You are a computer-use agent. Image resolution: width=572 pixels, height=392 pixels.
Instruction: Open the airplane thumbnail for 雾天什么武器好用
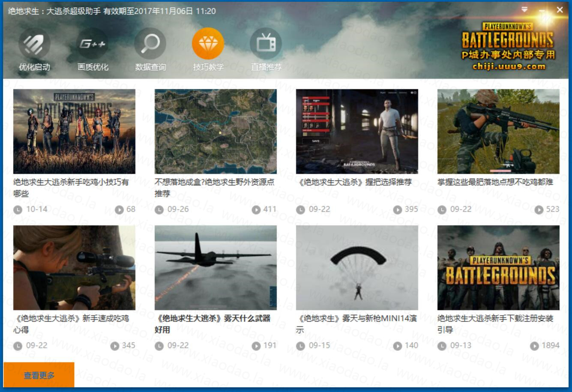click(x=216, y=267)
